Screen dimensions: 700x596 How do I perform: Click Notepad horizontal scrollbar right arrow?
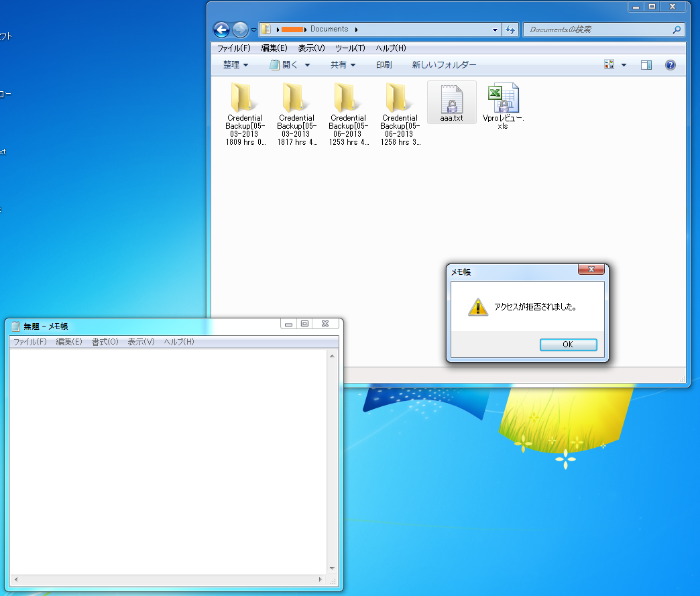click(x=320, y=579)
